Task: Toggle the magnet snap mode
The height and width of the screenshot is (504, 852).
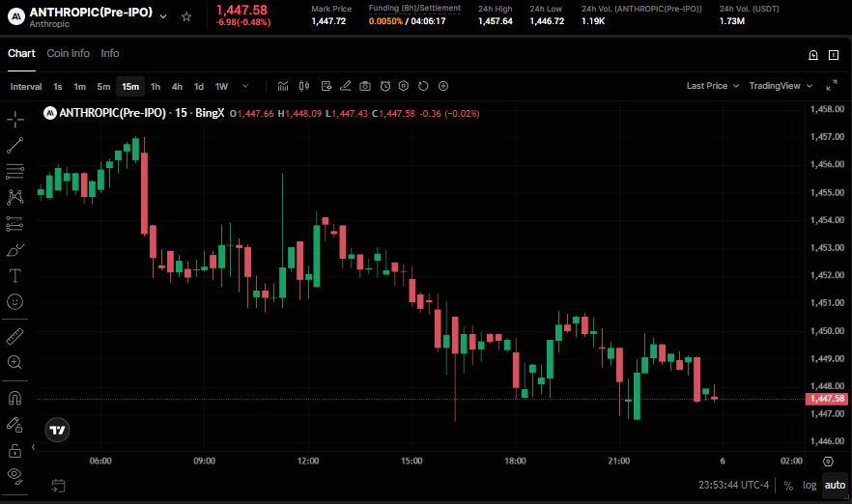Action: [14, 398]
